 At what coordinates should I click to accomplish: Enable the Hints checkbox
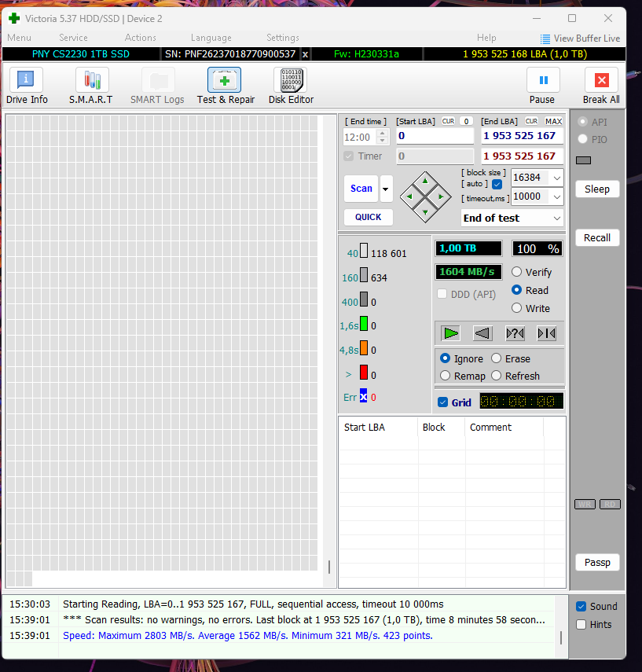[x=581, y=624]
